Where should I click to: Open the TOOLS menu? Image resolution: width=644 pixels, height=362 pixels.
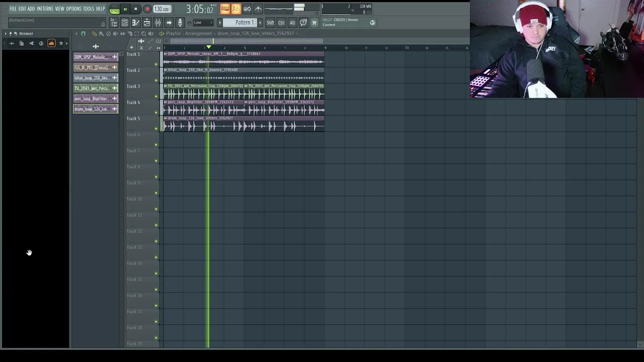[x=89, y=9]
